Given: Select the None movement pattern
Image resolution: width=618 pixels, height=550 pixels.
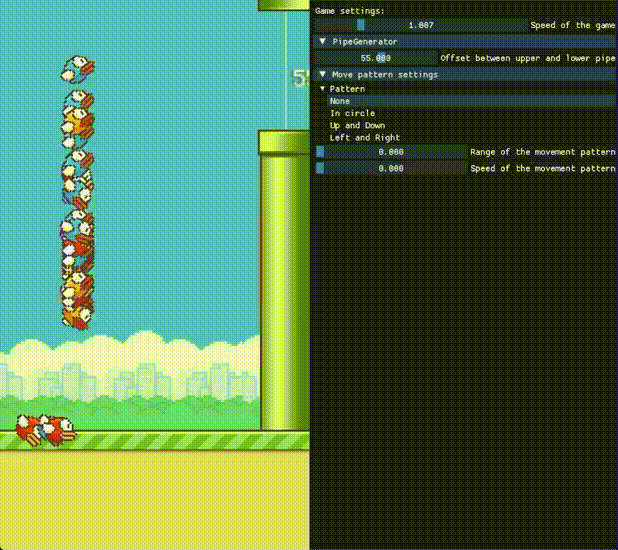Looking at the screenshot, I should tap(471, 101).
